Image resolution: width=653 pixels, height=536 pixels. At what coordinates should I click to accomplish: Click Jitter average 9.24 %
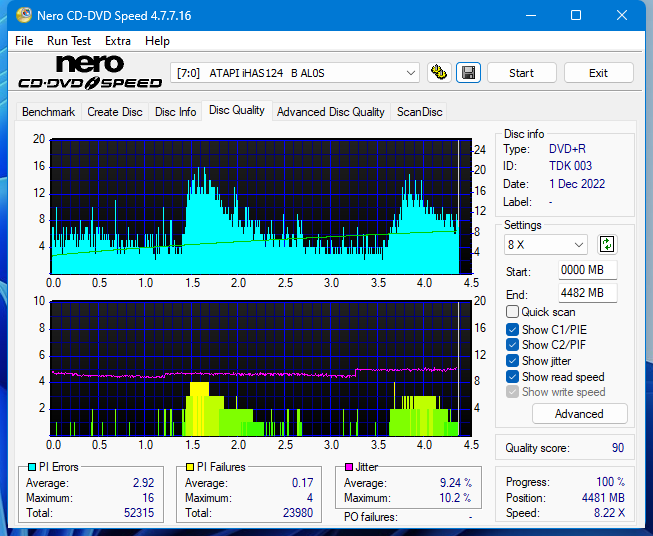tap(456, 483)
